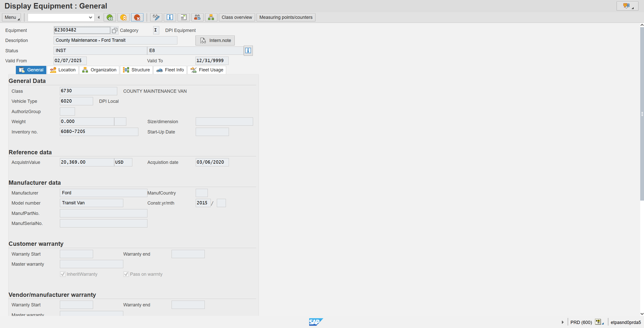The image size is (644, 328).
Task: Click the DPI Local vehicle type text
Action: click(109, 101)
